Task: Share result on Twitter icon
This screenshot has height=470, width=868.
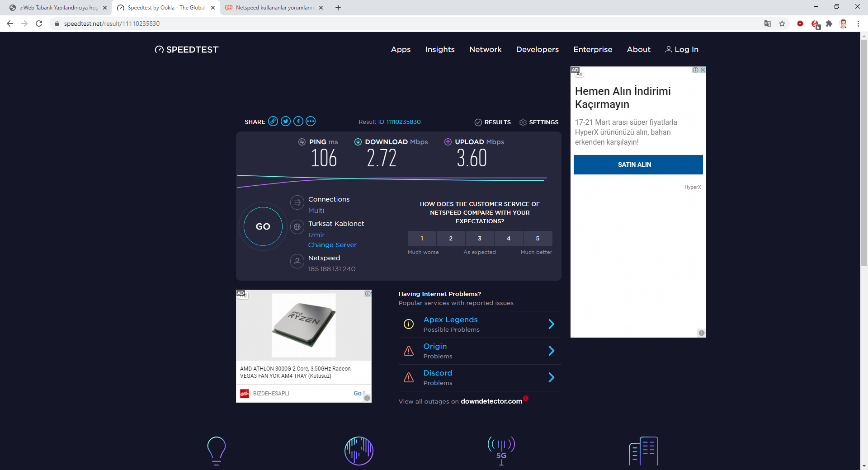Action: tap(286, 121)
